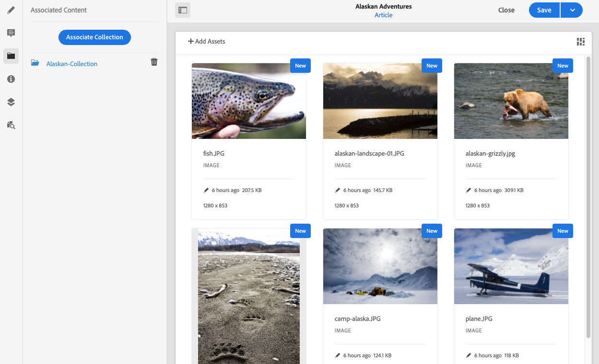Click New badge on camp-alaska.JPG card

(432, 231)
